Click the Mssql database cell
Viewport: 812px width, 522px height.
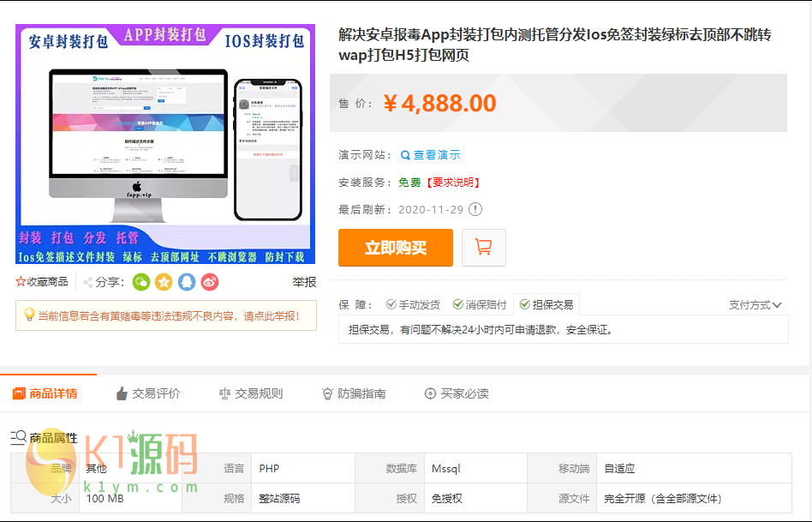click(x=475, y=469)
